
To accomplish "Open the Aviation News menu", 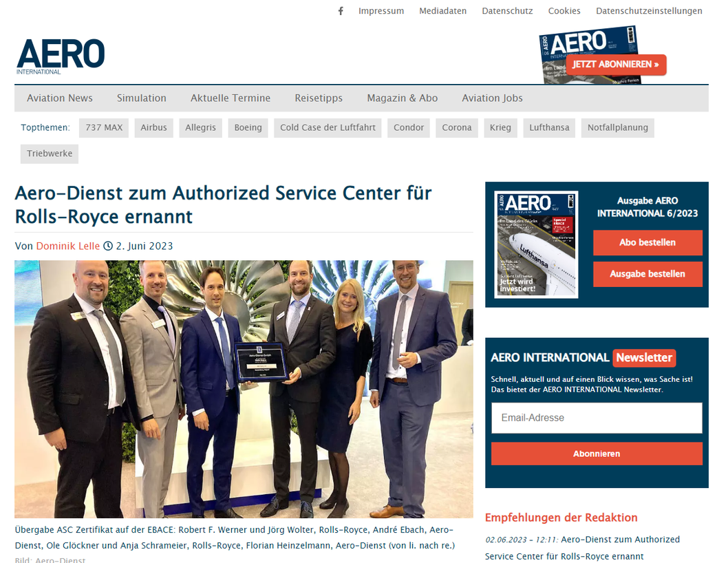I will (x=60, y=98).
